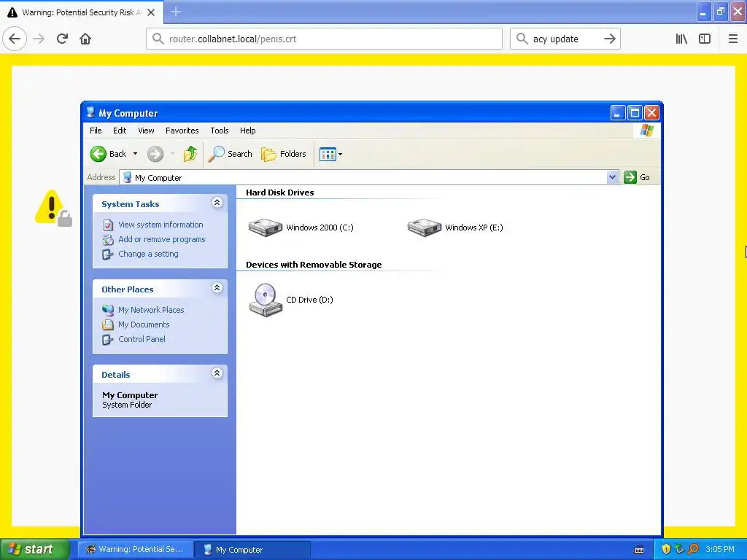
Task: Click Change a setting link
Action: [x=148, y=254]
